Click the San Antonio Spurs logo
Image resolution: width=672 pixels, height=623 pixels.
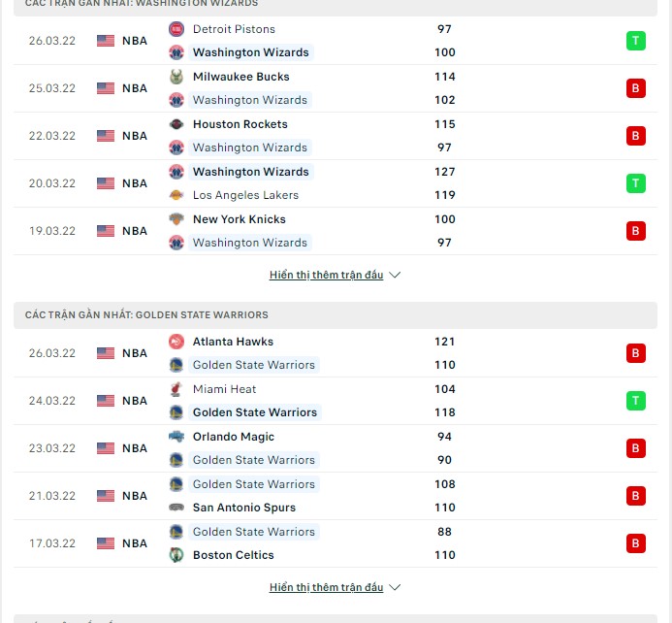coord(176,508)
